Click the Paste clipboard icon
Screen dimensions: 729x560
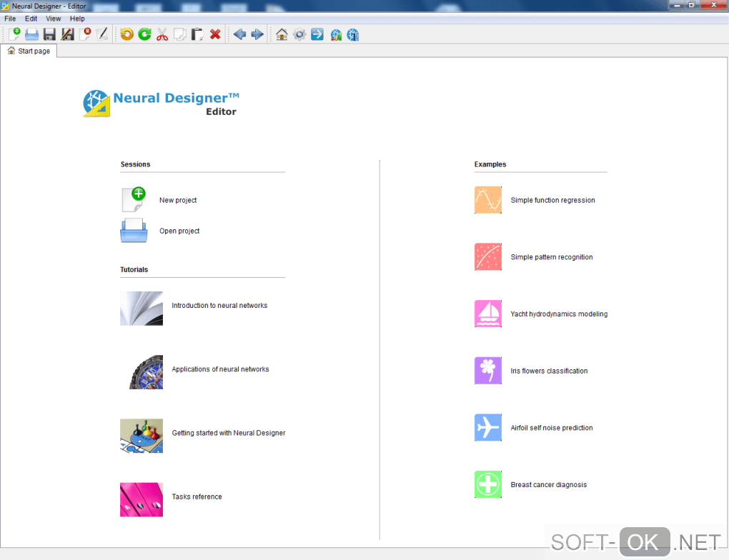click(x=197, y=34)
